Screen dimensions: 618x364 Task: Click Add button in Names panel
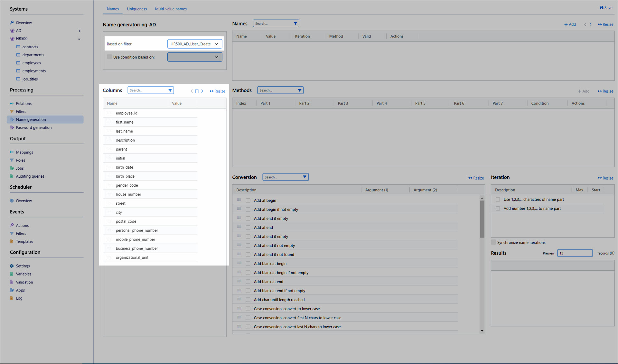[x=570, y=24]
